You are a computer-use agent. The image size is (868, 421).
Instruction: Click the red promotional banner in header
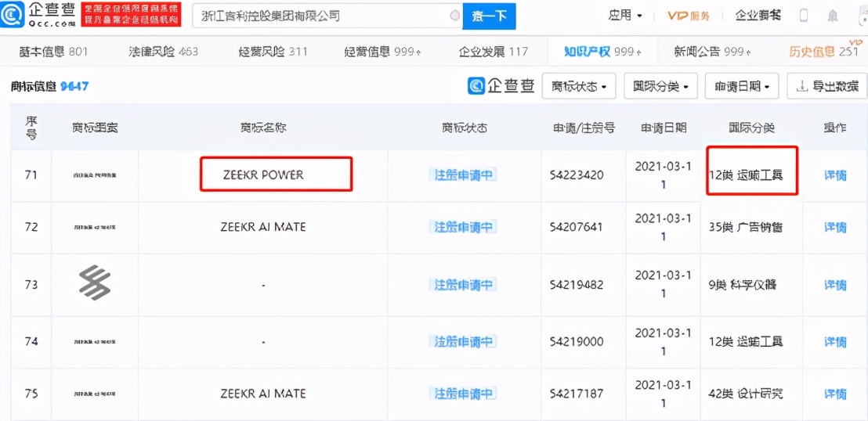point(131,16)
